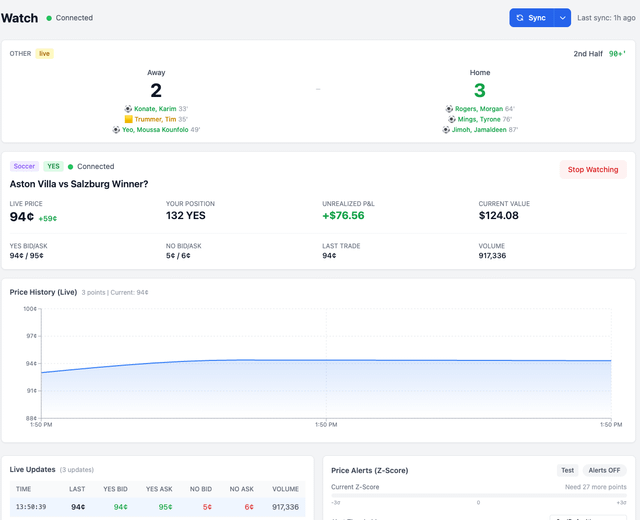This screenshot has width=640, height=520.
Task: Click the green Connected status dot at top
Action: coord(49,18)
